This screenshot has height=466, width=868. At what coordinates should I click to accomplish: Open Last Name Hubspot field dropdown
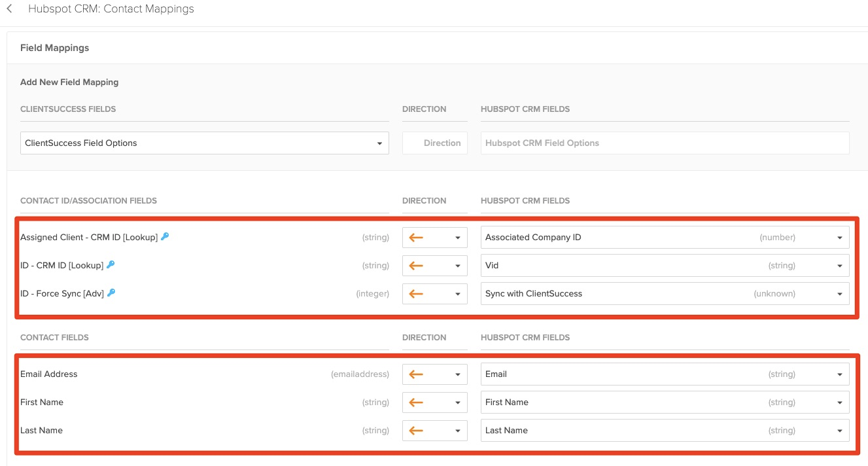665,431
